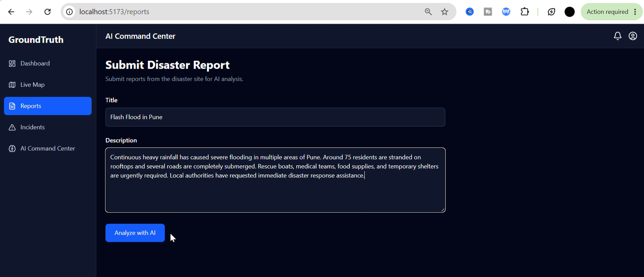Reload the page with the refresh icon
The width and height of the screenshot is (644, 277).
(x=47, y=12)
